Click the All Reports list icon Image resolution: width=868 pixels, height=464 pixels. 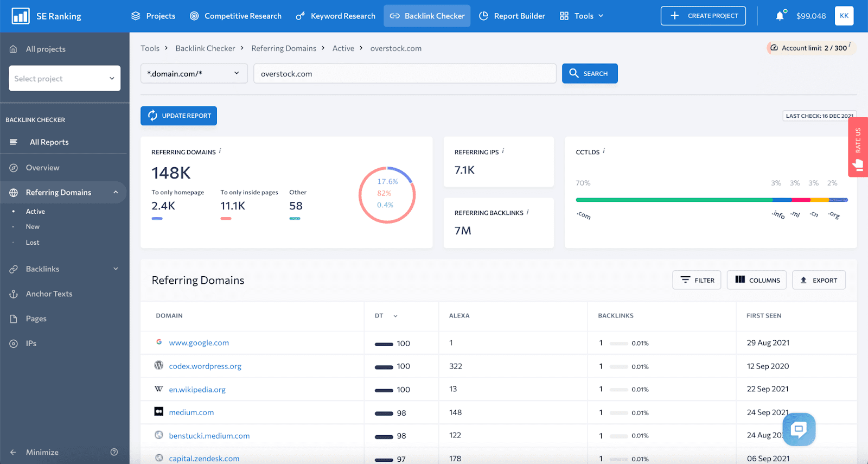[x=14, y=142]
